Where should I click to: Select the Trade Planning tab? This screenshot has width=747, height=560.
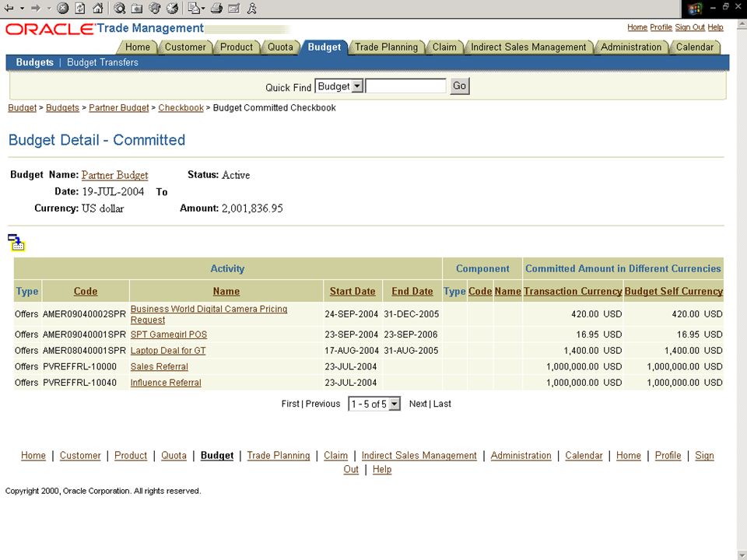(386, 47)
